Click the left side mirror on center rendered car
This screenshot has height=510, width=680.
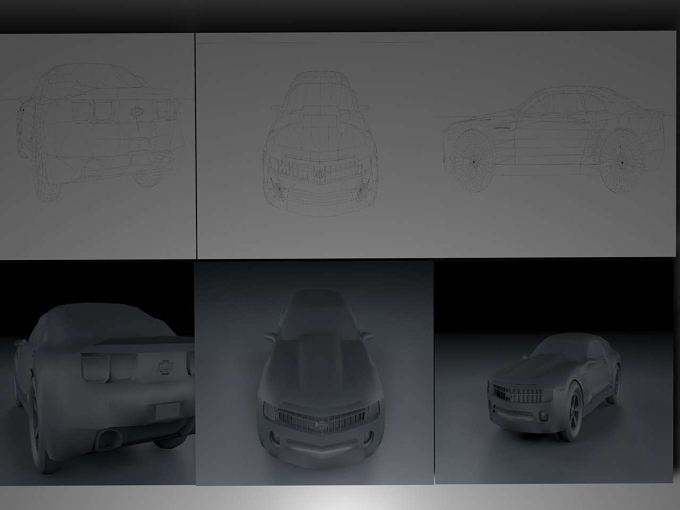(270, 337)
